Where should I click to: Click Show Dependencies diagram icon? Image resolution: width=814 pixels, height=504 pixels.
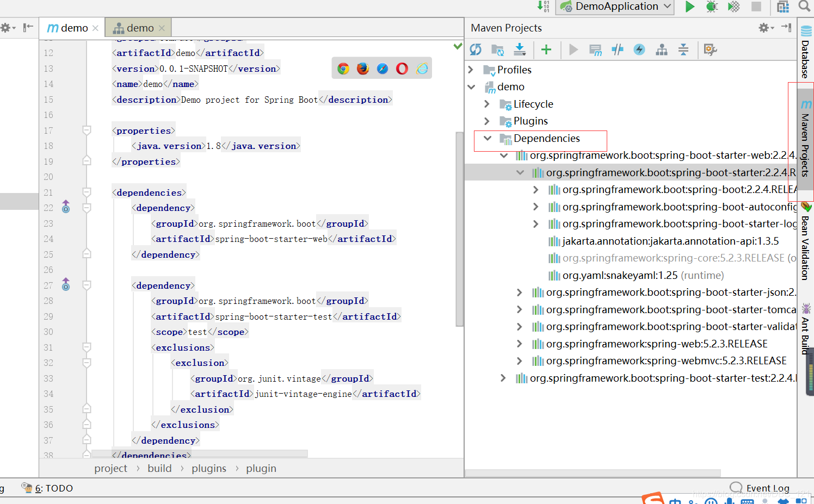click(x=662, y=49)
